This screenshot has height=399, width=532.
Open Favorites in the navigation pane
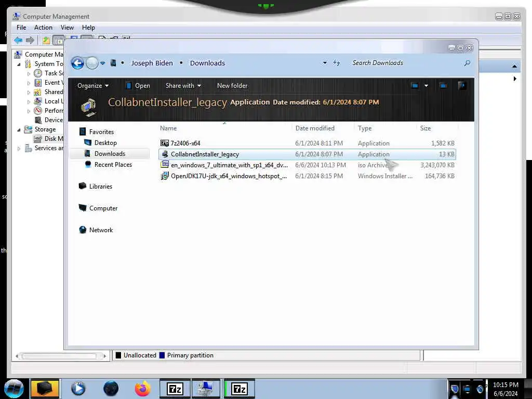pyautogui.click(x=101, y=131)
